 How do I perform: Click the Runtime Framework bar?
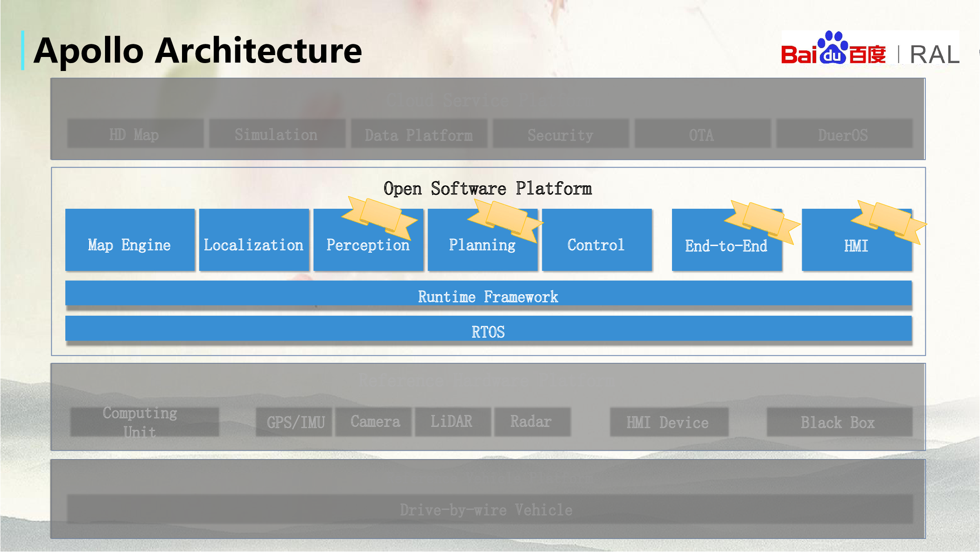pyautogui.click(x=489, y=293)
